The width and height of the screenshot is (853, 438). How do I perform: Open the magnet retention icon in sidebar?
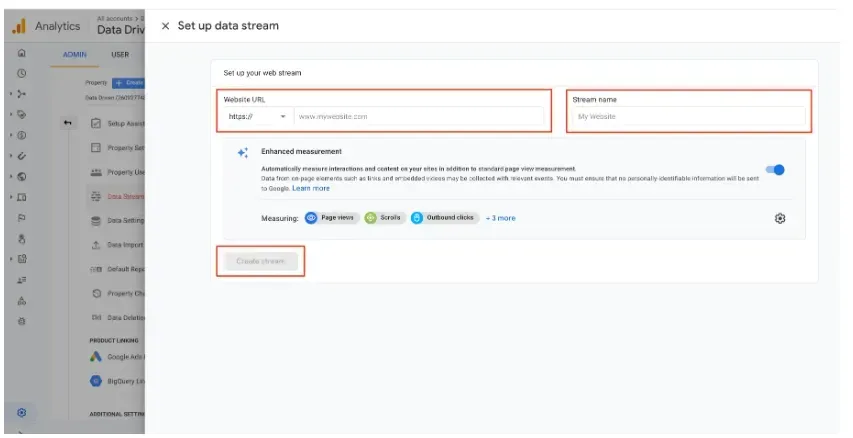[x=22, y=156]
